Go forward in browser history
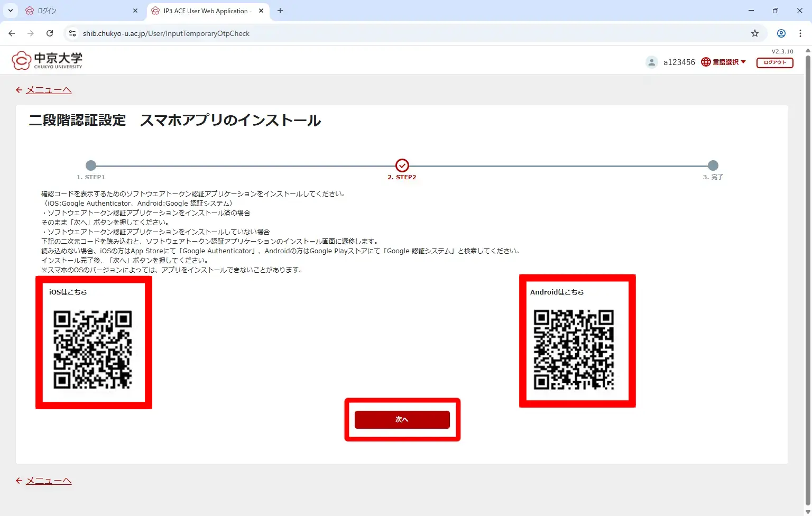Screen dimensions: 812x516 31,33
